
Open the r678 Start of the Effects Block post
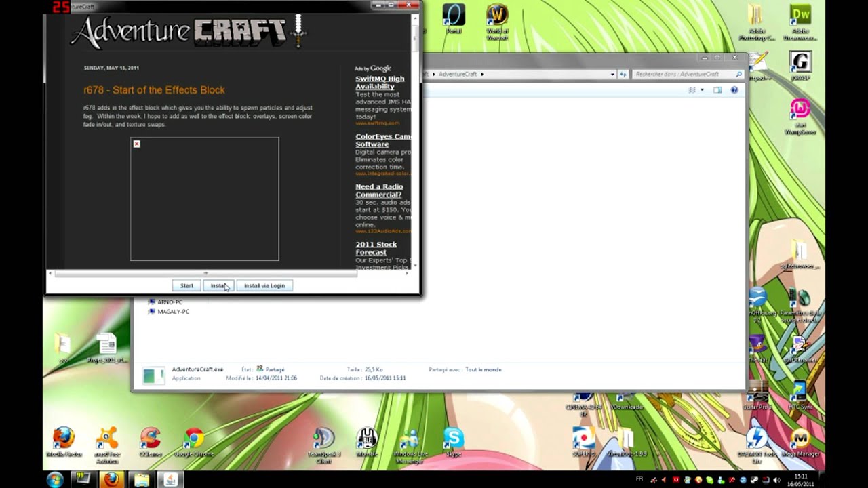(154, 90)
